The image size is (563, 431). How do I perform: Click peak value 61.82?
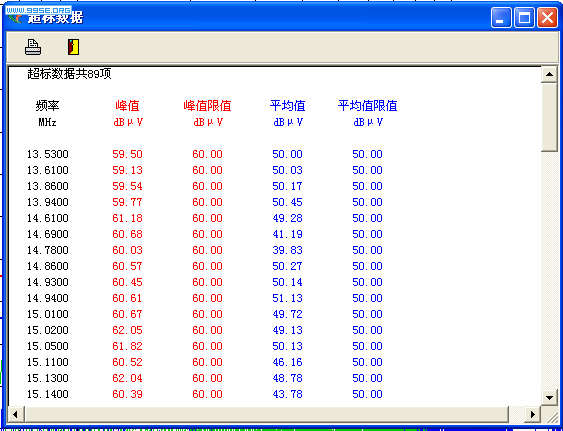[127, 346]
